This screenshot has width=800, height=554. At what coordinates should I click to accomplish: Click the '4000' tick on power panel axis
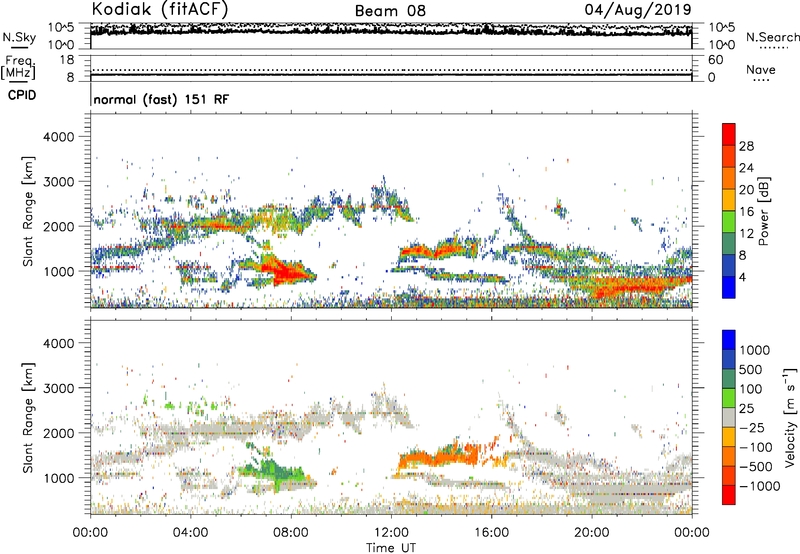pyautogui.click(x=58, y=137)
